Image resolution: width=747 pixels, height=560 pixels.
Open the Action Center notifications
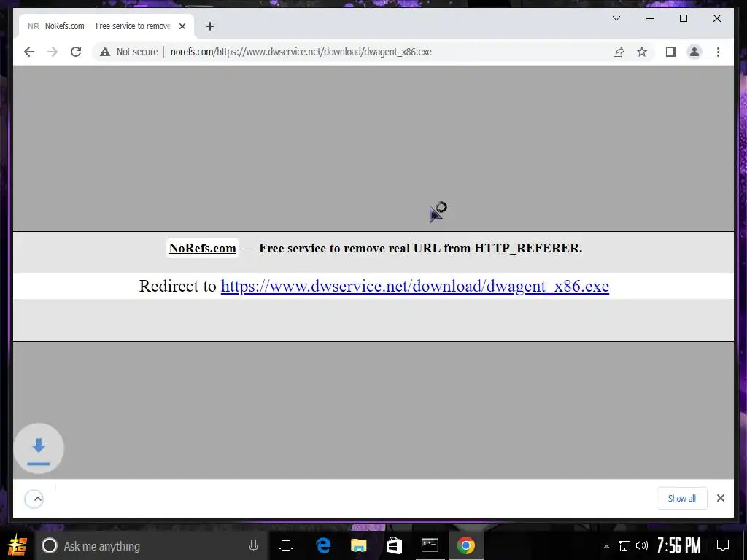pos(723,545)
